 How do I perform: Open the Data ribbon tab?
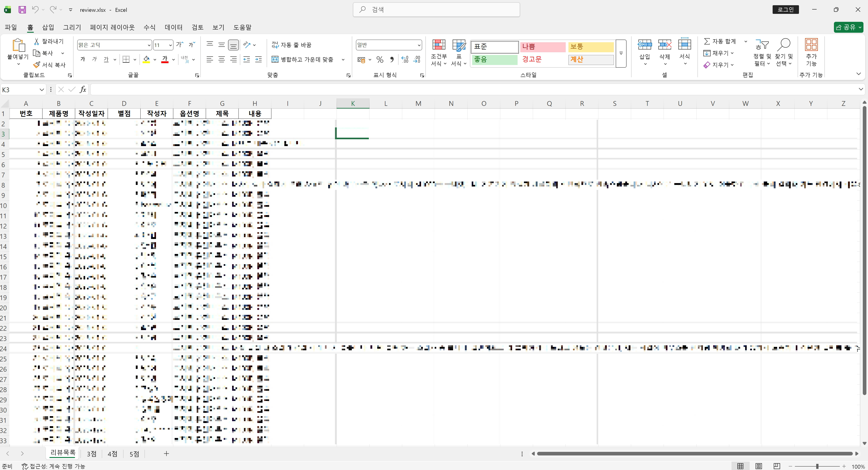[x=174, y=27]
